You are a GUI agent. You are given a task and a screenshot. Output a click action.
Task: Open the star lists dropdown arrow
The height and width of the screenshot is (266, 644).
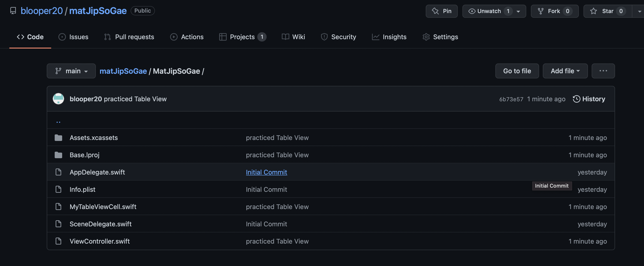coord(639,11)
